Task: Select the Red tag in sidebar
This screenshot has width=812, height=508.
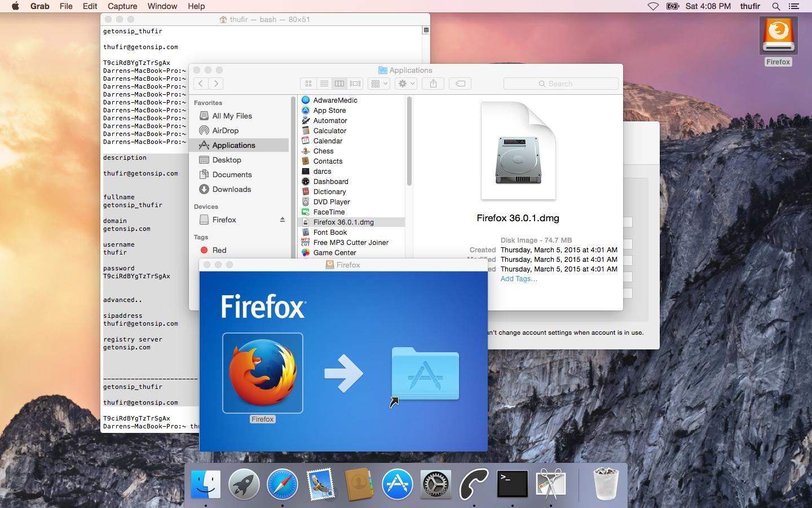Action: tap(219, 250)
